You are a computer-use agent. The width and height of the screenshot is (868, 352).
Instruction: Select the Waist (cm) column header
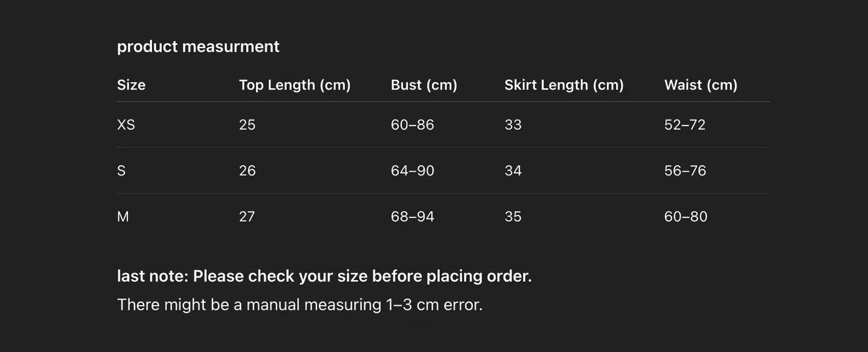click(700, 85)
